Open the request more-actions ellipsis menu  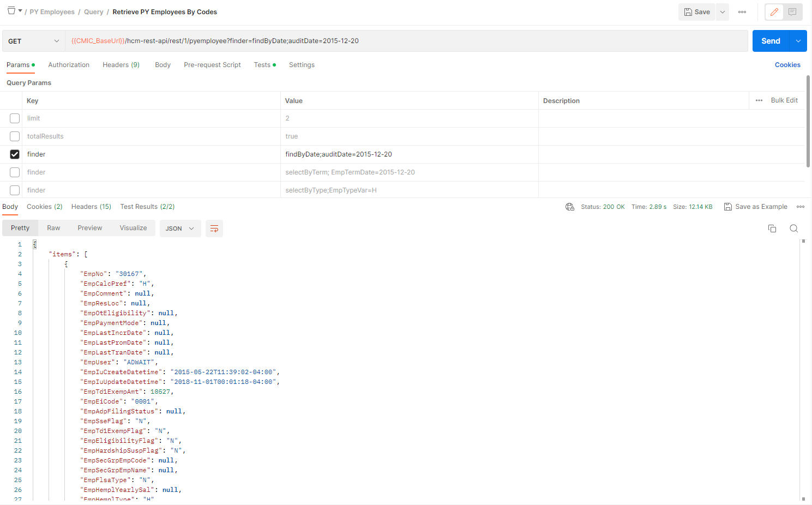pyautogui.click(x=742, y=12)
